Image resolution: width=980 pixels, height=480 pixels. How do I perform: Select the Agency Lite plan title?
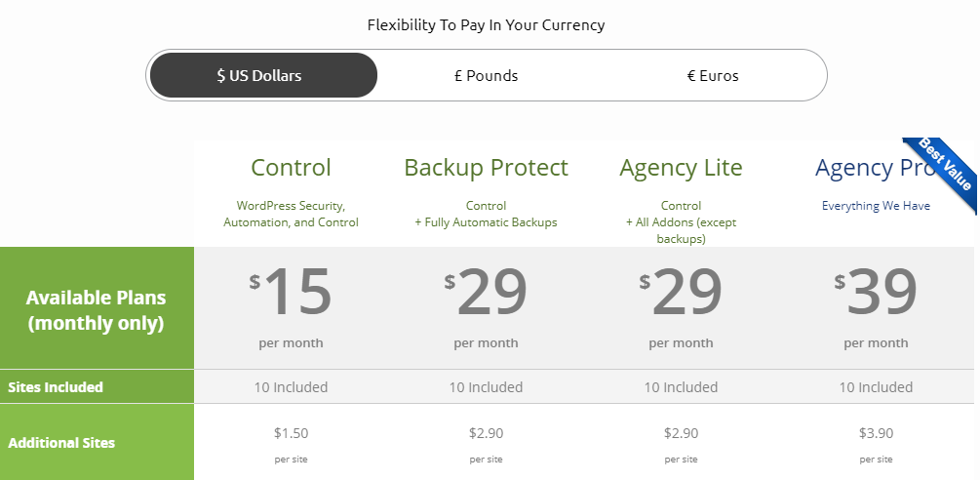point(681,168)
